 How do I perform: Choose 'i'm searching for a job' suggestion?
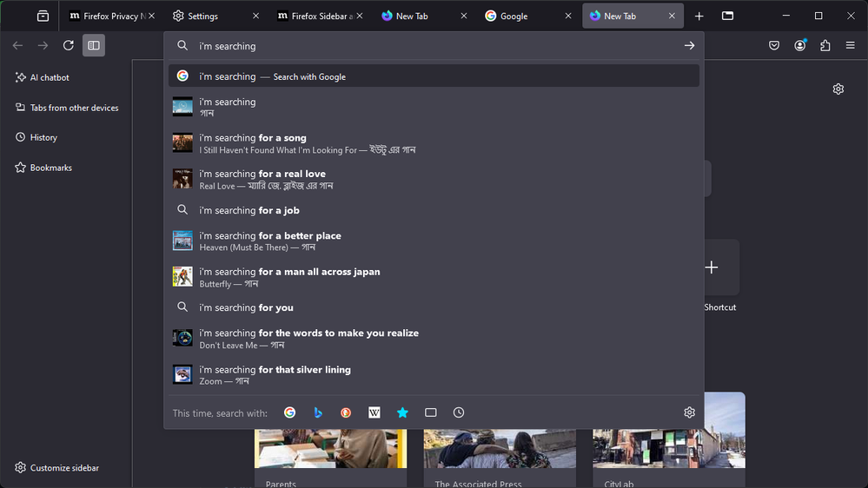tap(434, 210)
